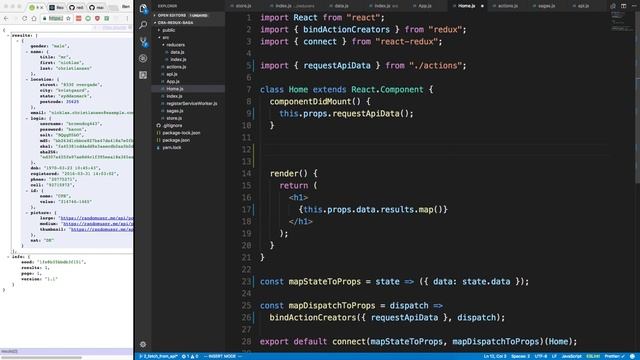Viewport: 640px width, 360px height.
Task: Open the medium picture URL link
Action: [98, 224]
